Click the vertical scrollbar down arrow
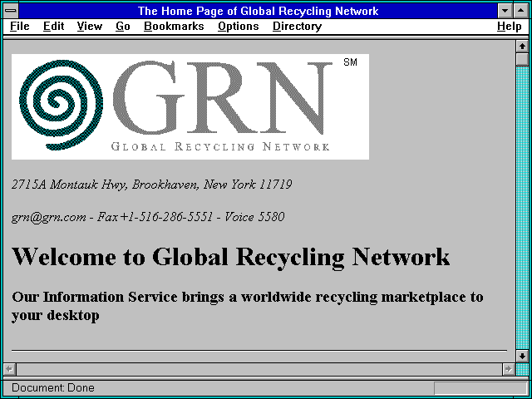Image resolution: width=532 pixels, height=399 pixels. click(x=522, y=356)
